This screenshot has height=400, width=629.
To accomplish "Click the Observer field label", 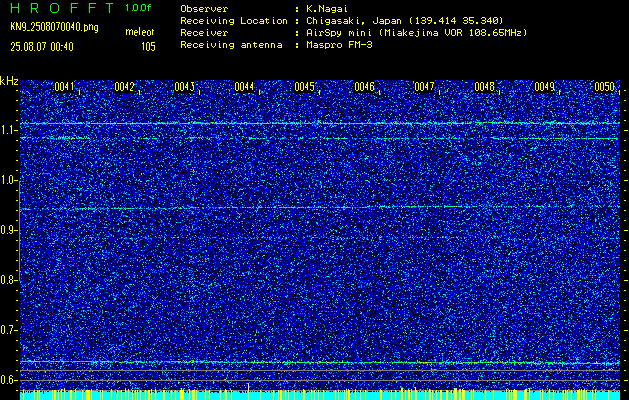I will click(204, 9).
